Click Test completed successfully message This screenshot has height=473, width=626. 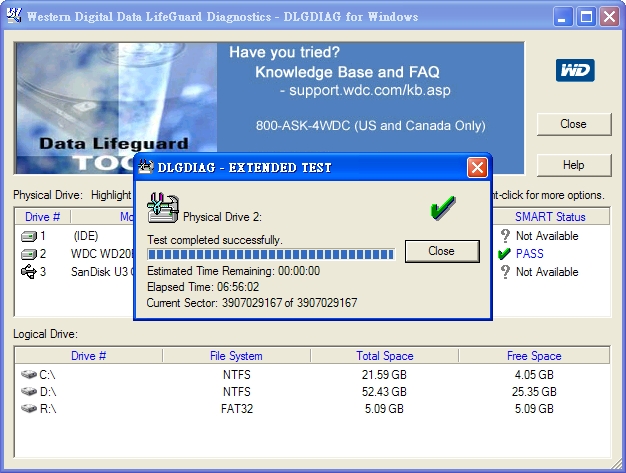[x=215, y=240]
